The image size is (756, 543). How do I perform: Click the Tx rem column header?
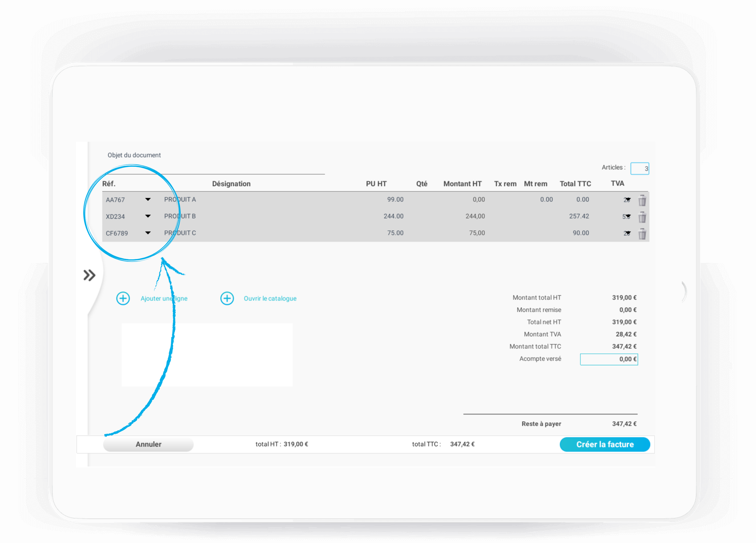(x=505, y=184)
